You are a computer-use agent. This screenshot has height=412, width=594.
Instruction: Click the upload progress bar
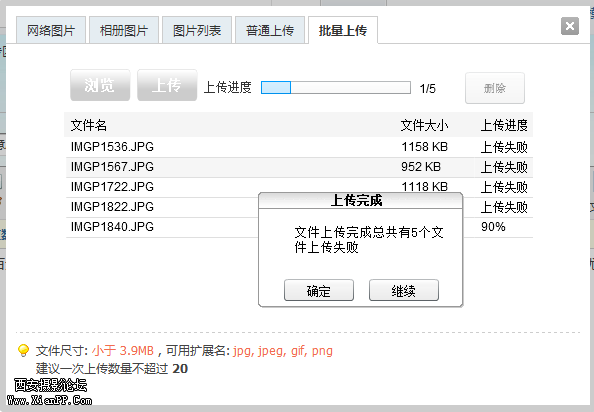pyautogui.click(x=336, y=87)
